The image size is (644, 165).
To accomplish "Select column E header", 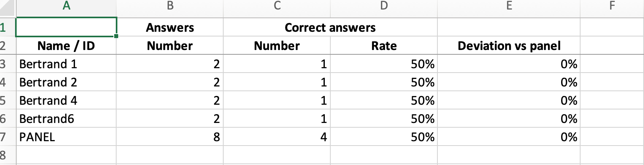I will tap(509, 6).
